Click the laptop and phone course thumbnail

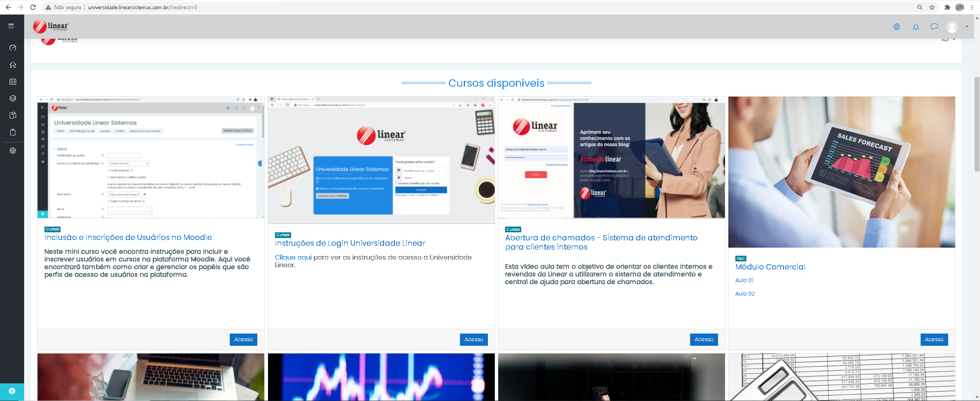151,377
